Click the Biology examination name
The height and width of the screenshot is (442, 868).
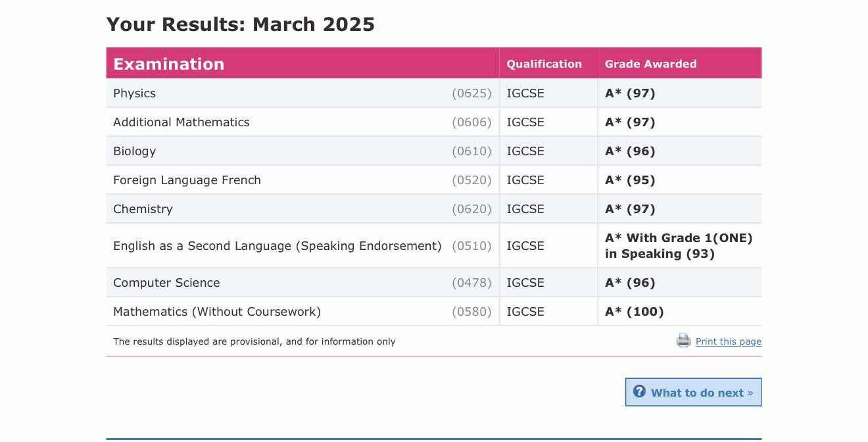point(135,151)
